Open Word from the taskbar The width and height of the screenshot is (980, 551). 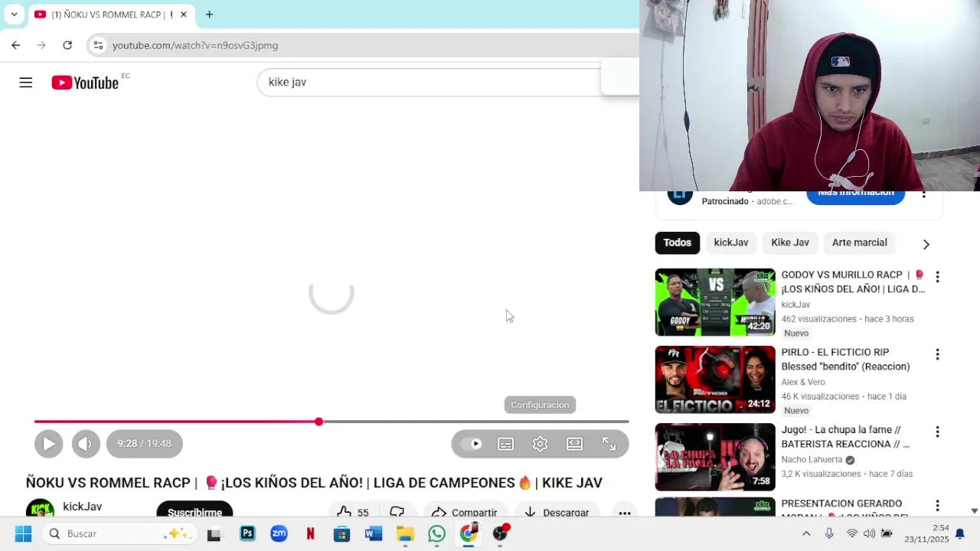374,533
